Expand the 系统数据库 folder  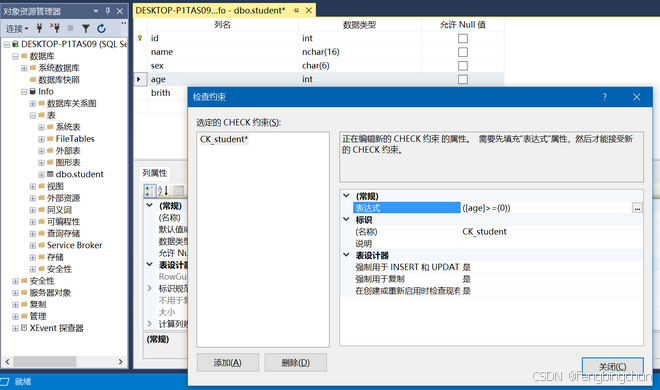[x=24, y=68]
